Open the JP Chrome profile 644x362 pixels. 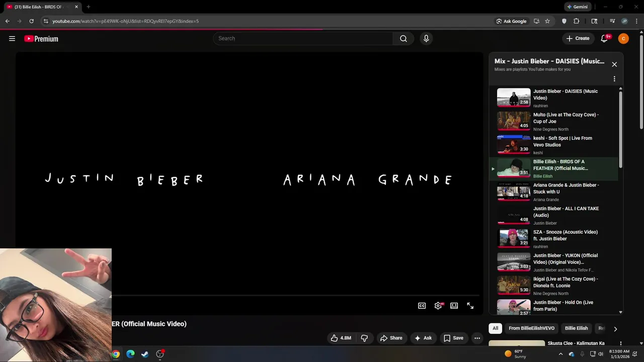pyautogui.click(x=624, y=21)
